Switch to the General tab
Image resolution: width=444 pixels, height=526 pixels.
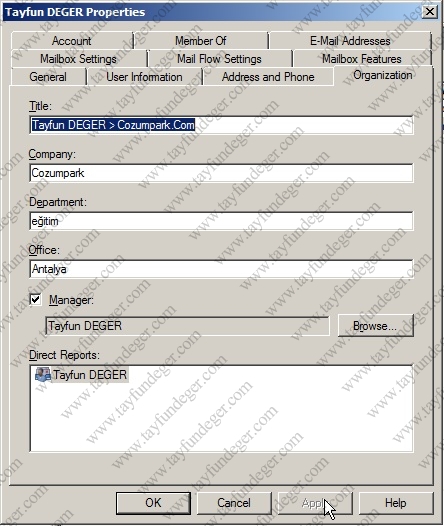[x=48, y=77]
